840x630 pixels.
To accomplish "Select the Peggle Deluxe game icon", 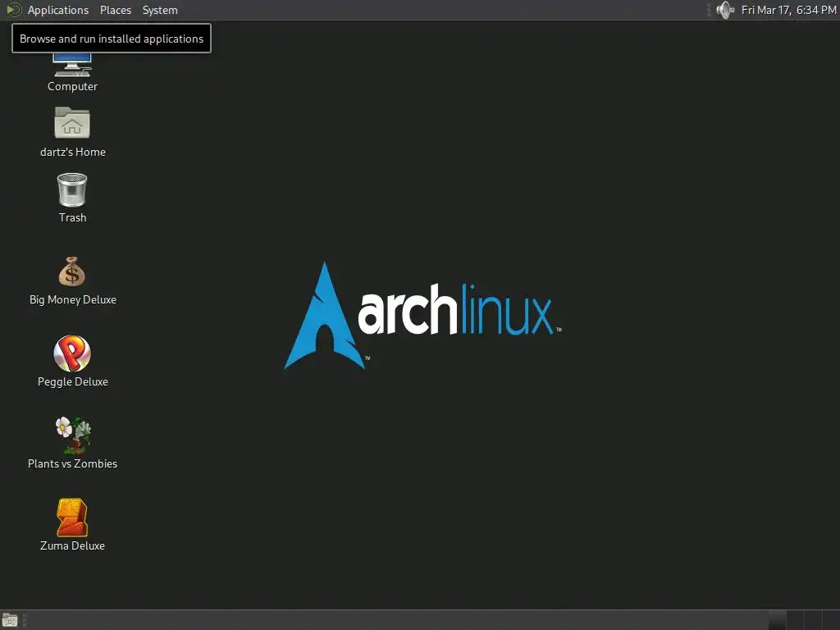I will pos(72,354).
